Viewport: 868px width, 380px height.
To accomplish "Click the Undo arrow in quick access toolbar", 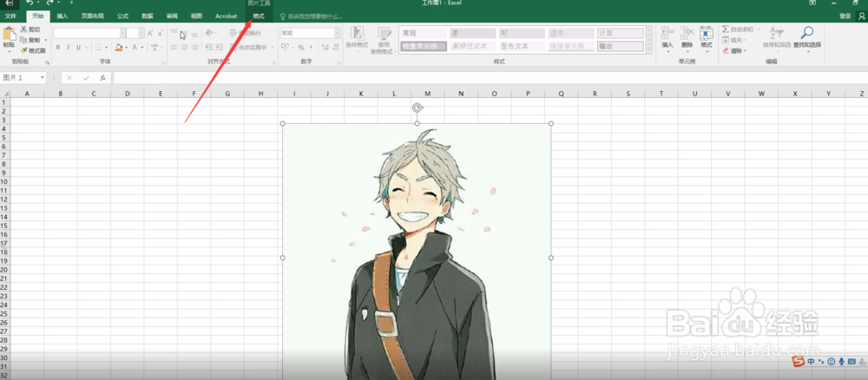I will click(x=30, y=3).
